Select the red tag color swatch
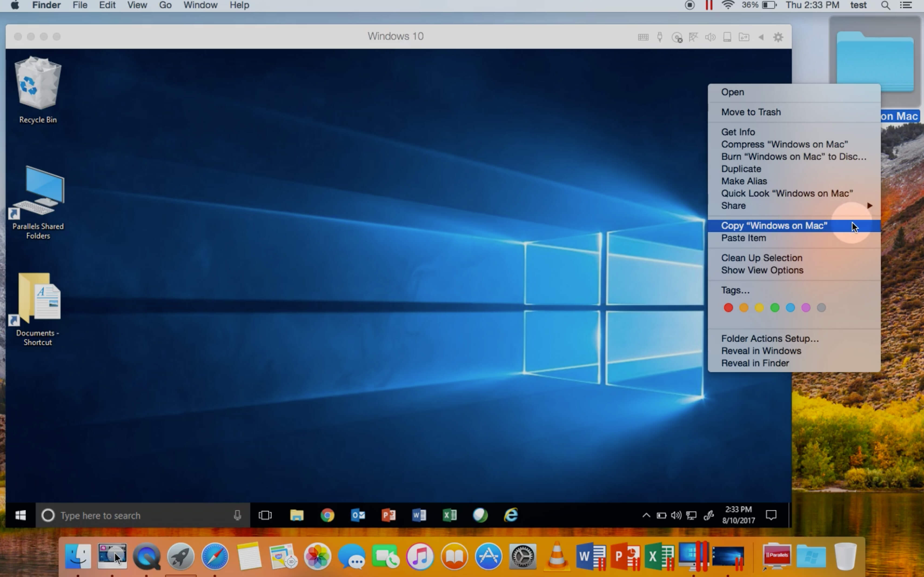Screen dimensions: 924x577 pos(729,307)
